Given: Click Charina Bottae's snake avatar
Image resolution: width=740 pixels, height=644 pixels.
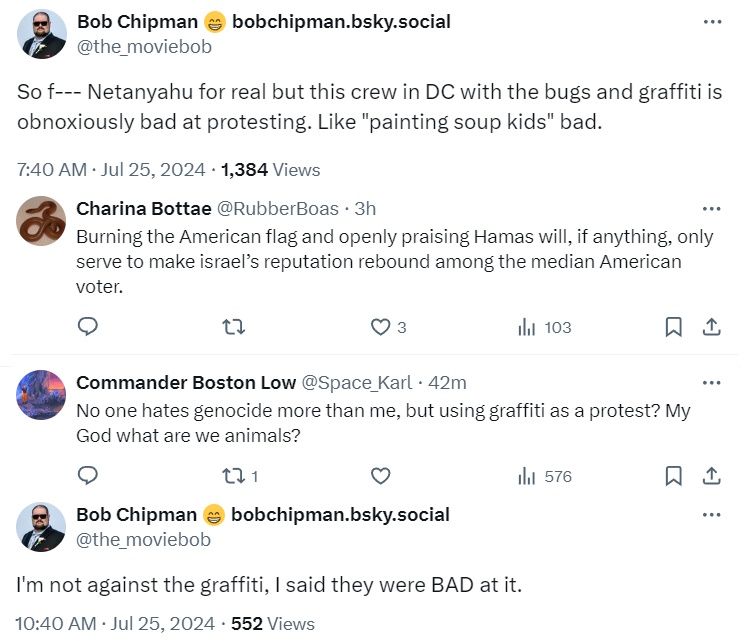Looking at the screenshot, I should click(x=41, y=221).
